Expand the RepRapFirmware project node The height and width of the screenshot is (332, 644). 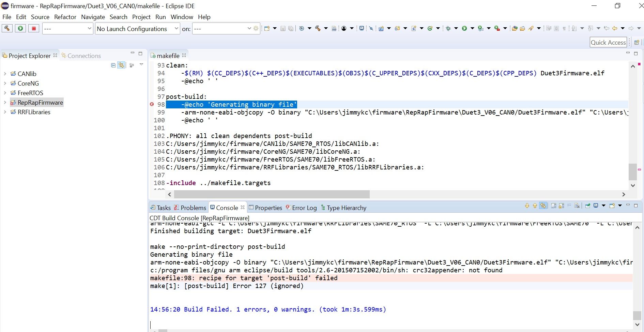5,102
